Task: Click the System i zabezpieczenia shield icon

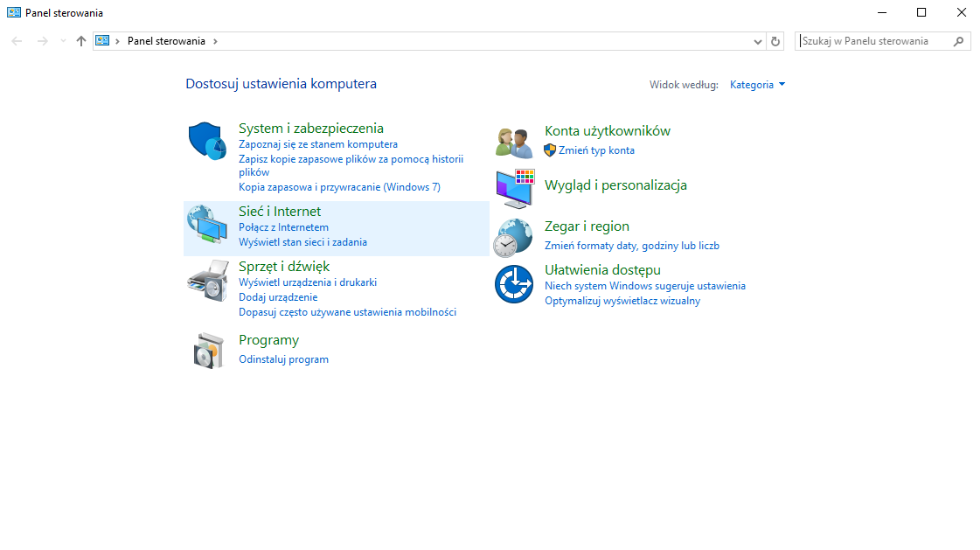Action: [207, 141]
